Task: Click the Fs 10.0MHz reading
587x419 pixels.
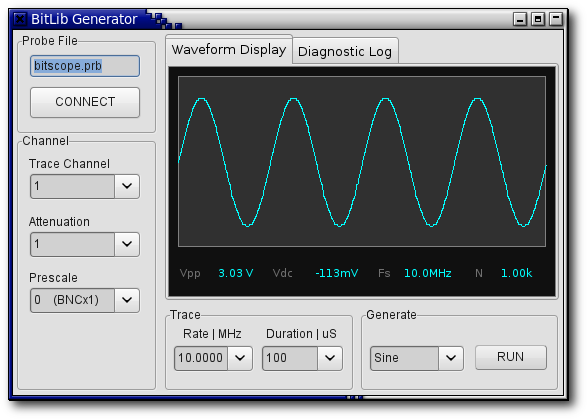Action: (414, 273)
